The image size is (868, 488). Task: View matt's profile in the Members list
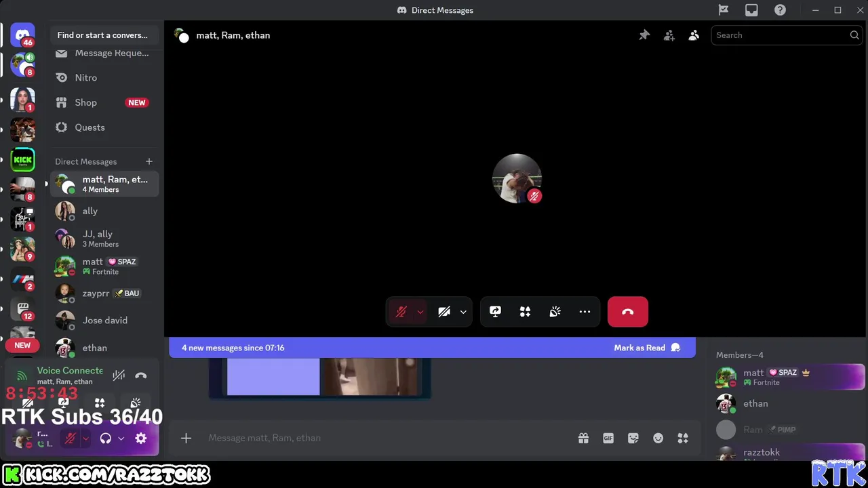[791, 377]
